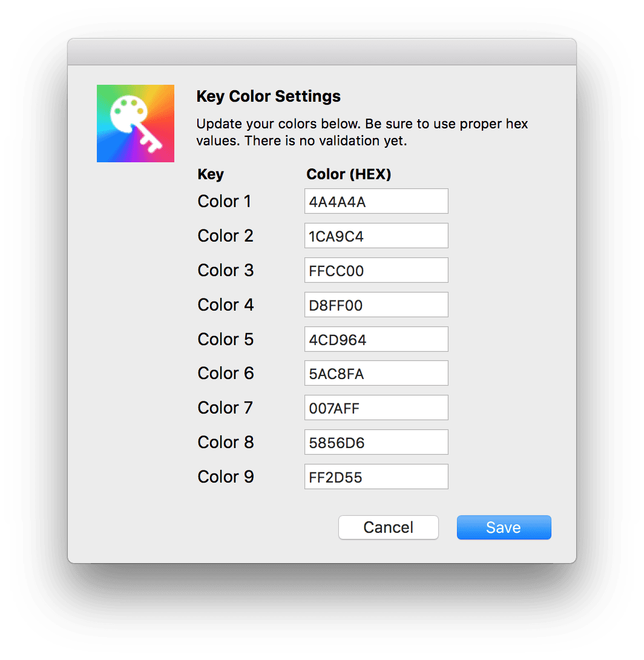Screen dimensions: 644x660
Task: Click the dialog title bar
Action: [x=322, y=52]
